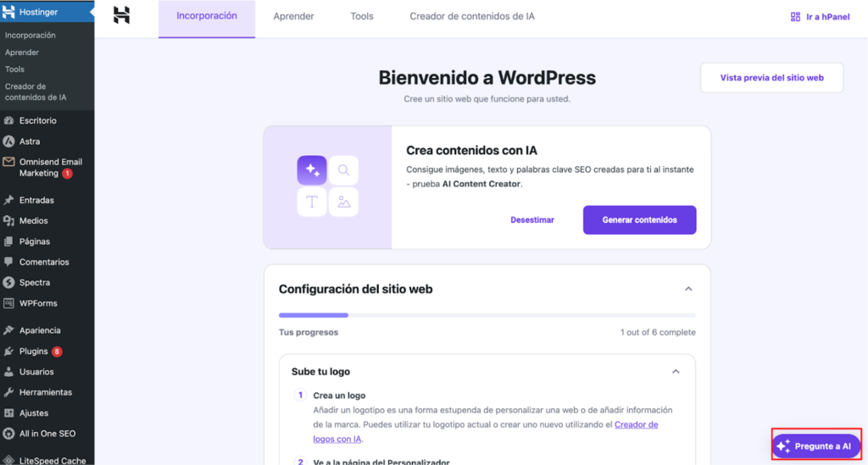Click the Entradas pushpin icon

point(8,200)
